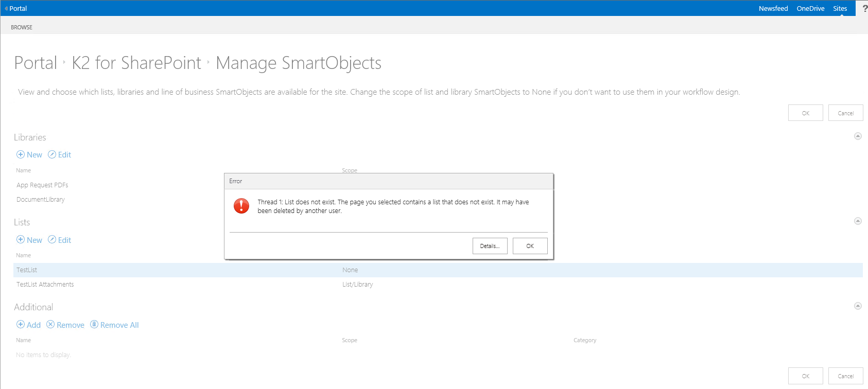The image size is (868, 389).
Task: Click the Remove All icon under Additional
Action: (94, 324)
